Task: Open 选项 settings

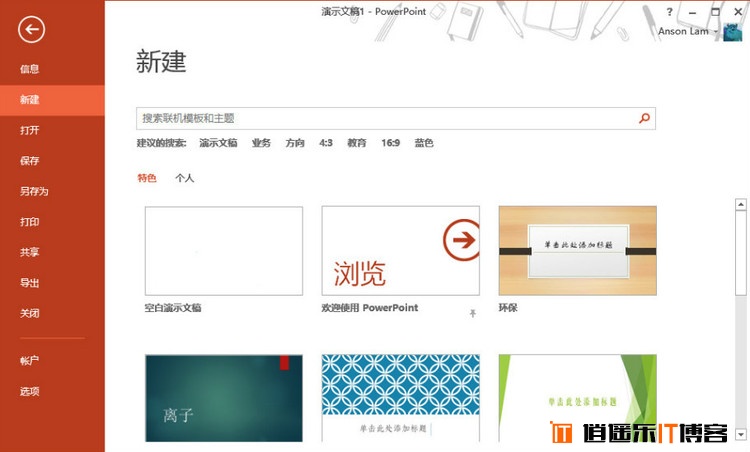Action: click(30, 391)
